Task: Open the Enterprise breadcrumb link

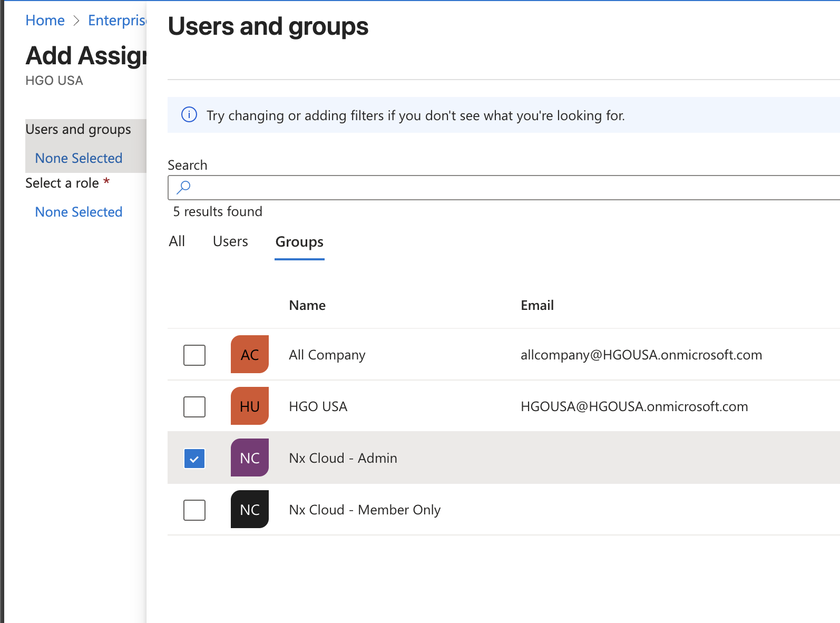Action: tap(117, 21)
